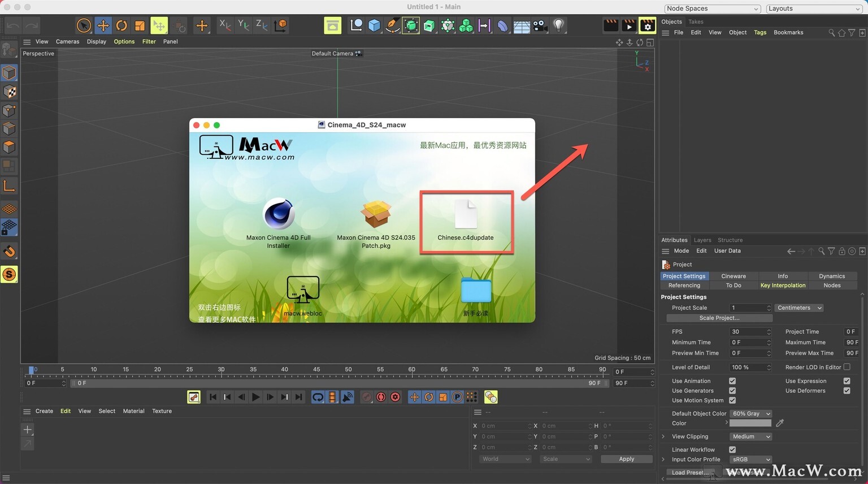Click the color eyedropper picker icon
This screenshot has height=484, width=868.
[780, 423]
